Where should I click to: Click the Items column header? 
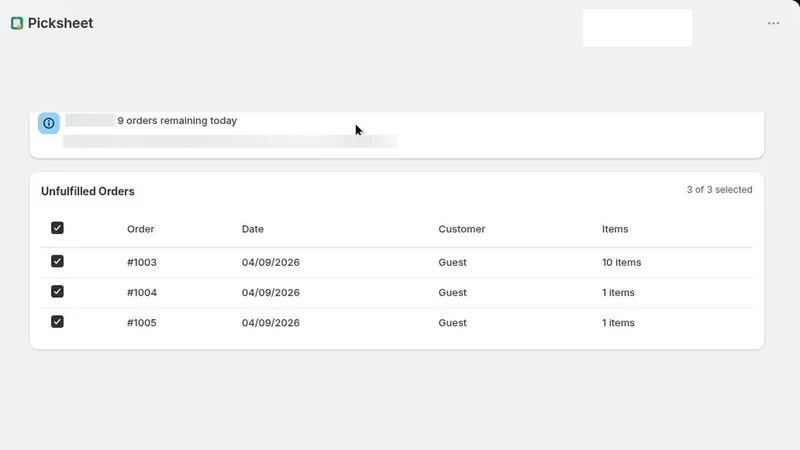click(615, 229)
